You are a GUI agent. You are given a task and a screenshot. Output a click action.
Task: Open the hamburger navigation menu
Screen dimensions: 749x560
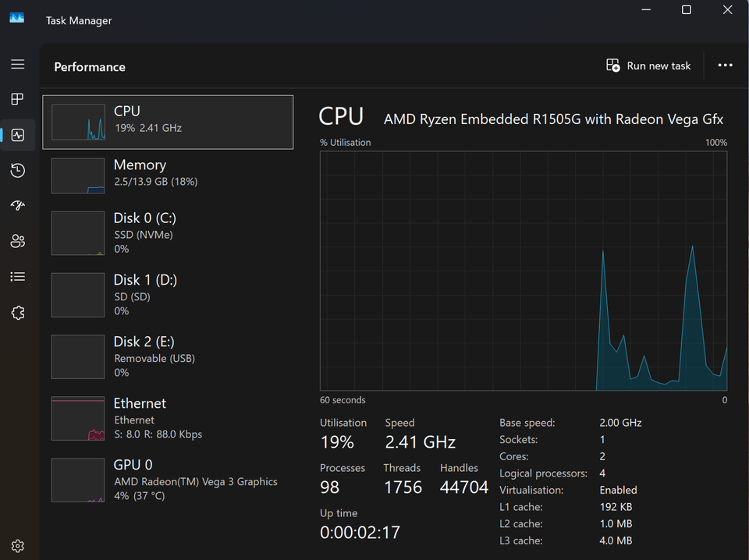click(x=17, y=64)
